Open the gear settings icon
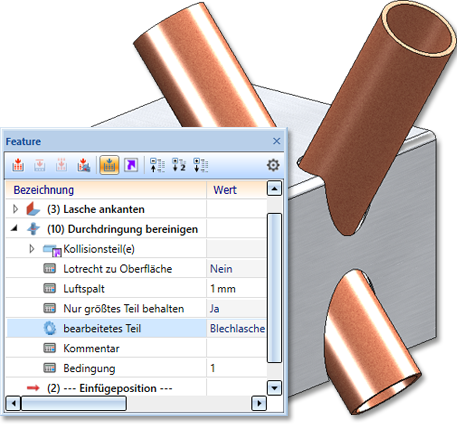Viewport: 457px width, 431px height. click(x=273, y=165)
